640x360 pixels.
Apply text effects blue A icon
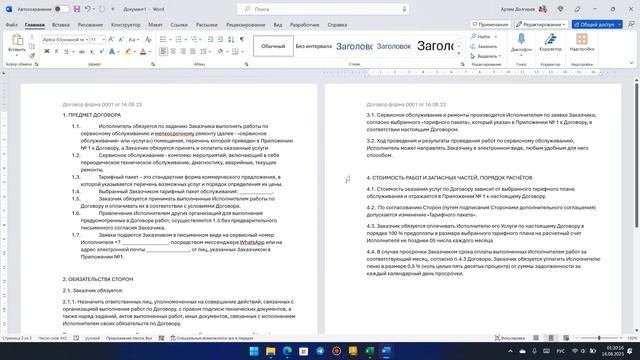[x=112, y=51]
